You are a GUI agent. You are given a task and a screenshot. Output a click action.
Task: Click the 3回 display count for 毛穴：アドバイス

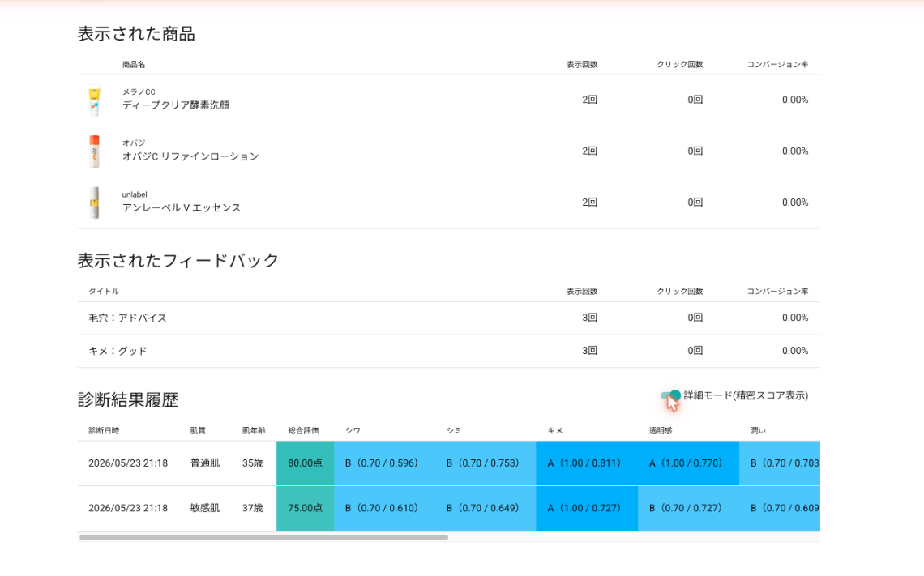[x=590, y=318]
